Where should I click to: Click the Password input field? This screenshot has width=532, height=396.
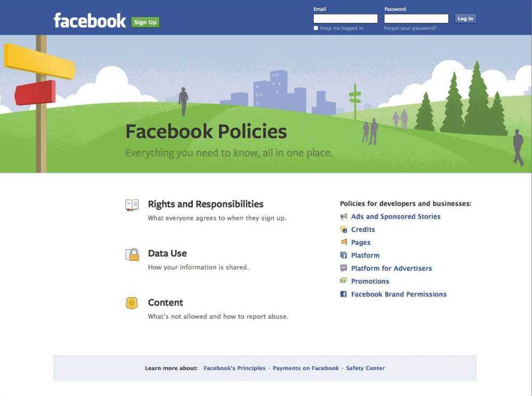417,18
